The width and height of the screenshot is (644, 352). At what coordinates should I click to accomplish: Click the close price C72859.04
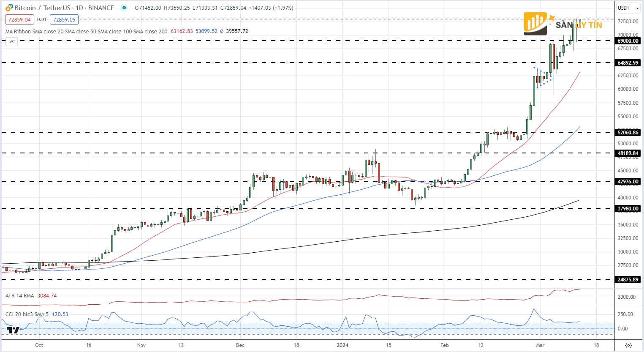(x=233, y=8)
